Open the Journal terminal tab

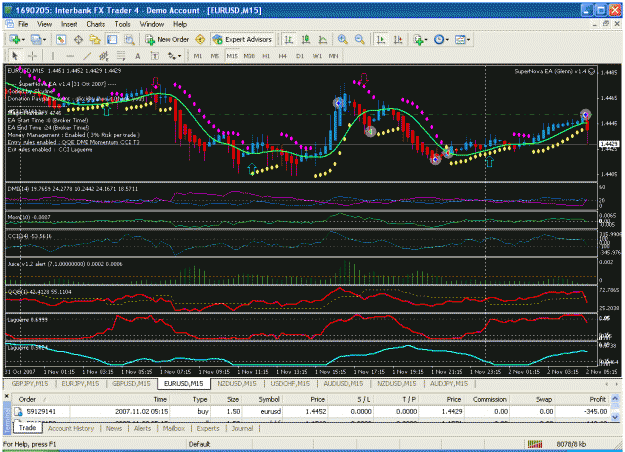coord(242,428)
